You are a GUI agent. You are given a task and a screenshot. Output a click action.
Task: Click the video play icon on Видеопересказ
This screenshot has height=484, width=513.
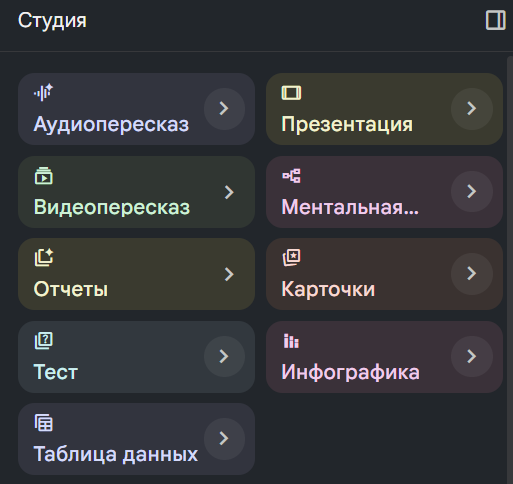44,176
